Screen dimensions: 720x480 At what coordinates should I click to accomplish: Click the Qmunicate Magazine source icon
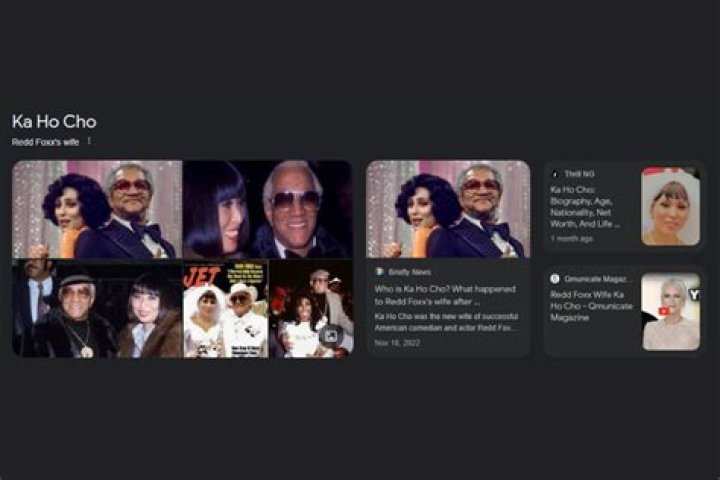coord(555,279)
